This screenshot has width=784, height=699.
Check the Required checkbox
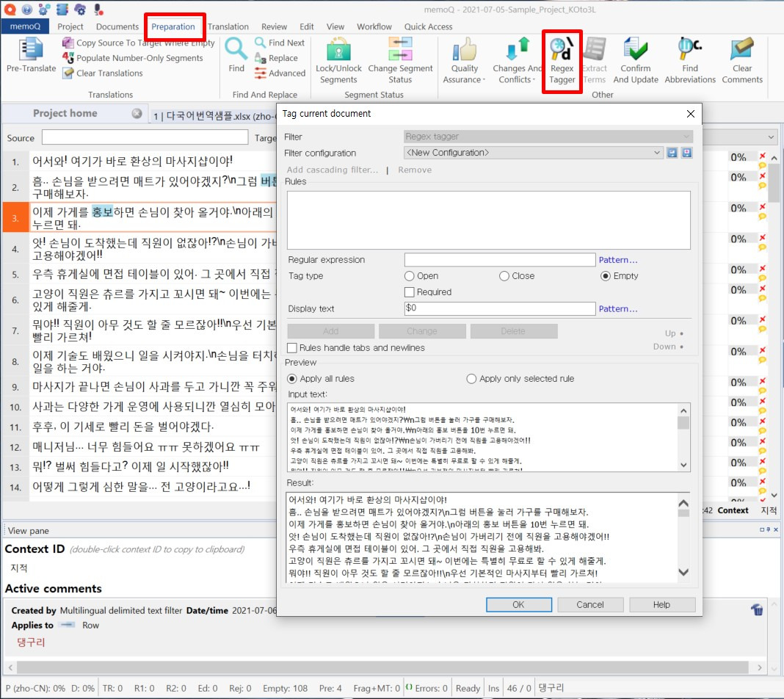pos(410,292)
